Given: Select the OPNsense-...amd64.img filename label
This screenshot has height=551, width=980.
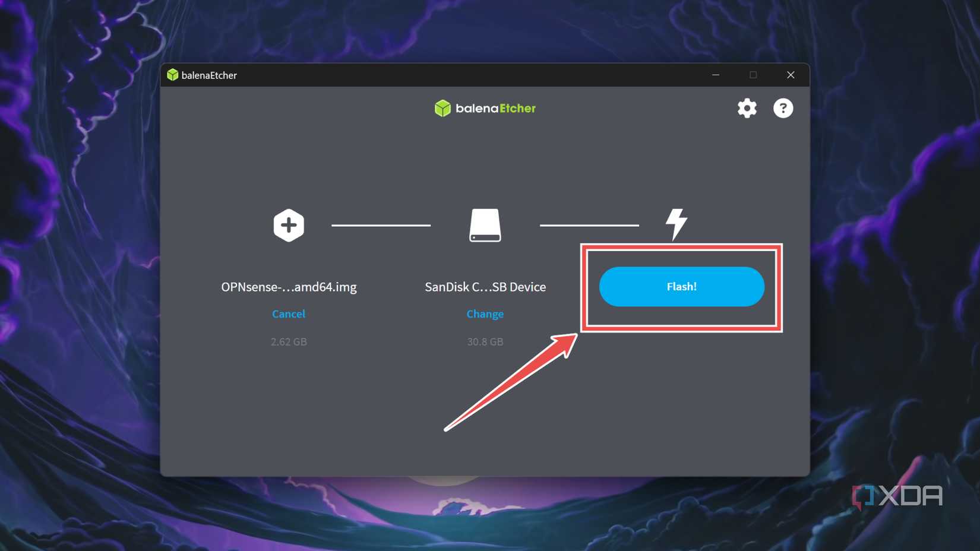Looking at the screenshot, I should click(289, 287).
